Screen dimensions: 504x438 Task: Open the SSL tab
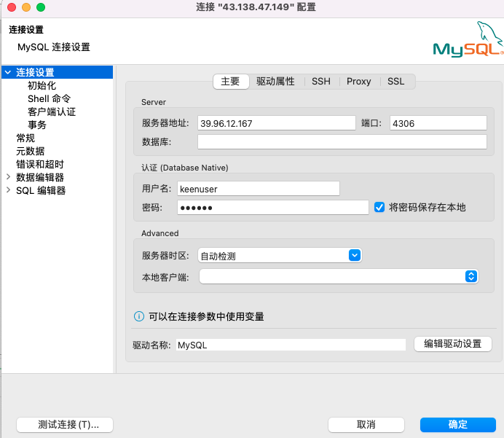click(x=395, y=82)
